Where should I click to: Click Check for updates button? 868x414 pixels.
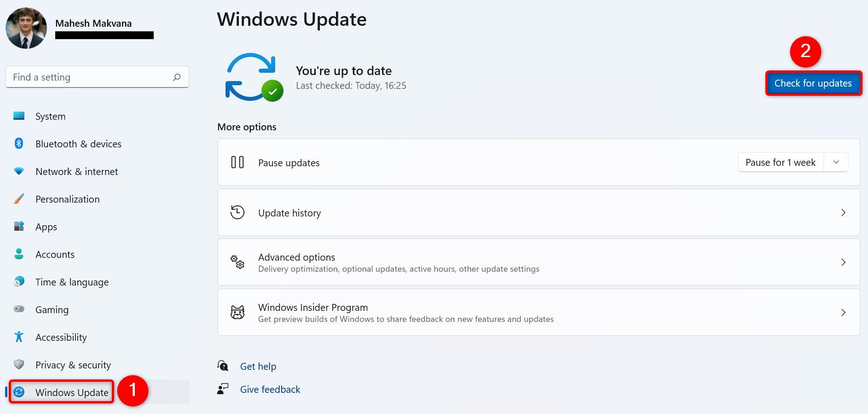[813, 83]
